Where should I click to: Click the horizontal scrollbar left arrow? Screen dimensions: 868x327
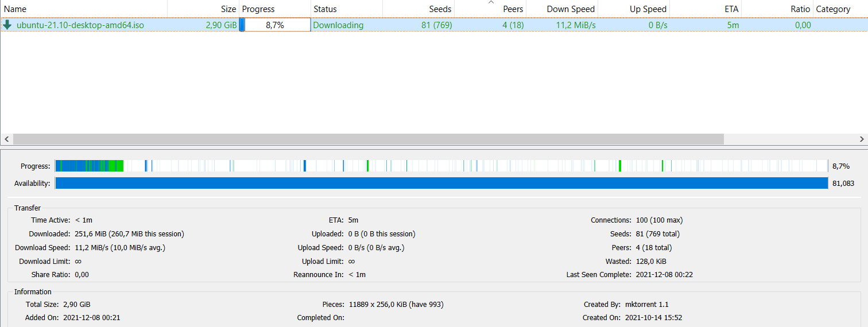(x=6, y=139)
